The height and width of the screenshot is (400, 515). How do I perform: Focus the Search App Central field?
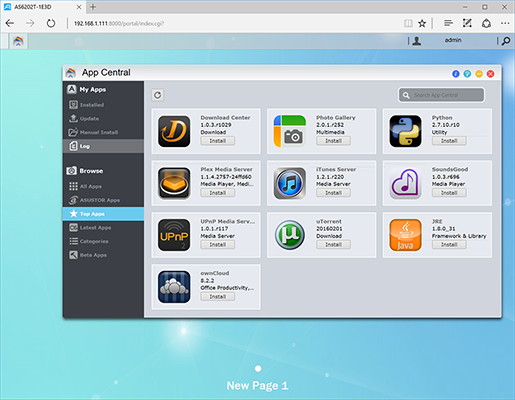tap(441, 95)
